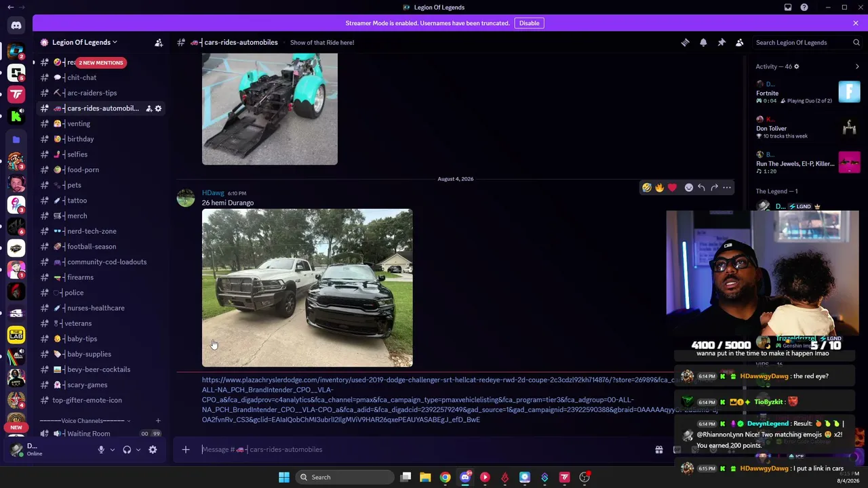The height and width of the screenshot is (488, 868).
Task: Open the gift icon in message bar
Action: point(659,449)
